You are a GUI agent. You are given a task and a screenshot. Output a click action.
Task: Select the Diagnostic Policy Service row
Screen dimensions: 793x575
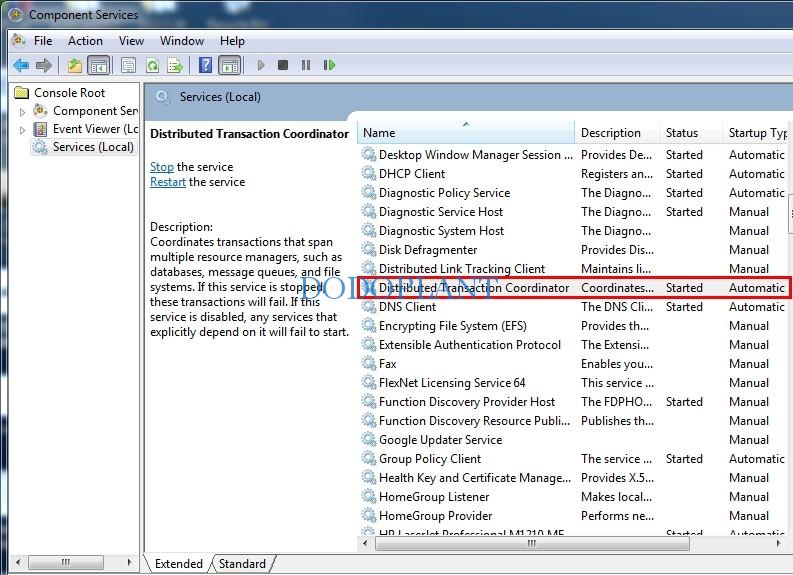click(574, 193)
